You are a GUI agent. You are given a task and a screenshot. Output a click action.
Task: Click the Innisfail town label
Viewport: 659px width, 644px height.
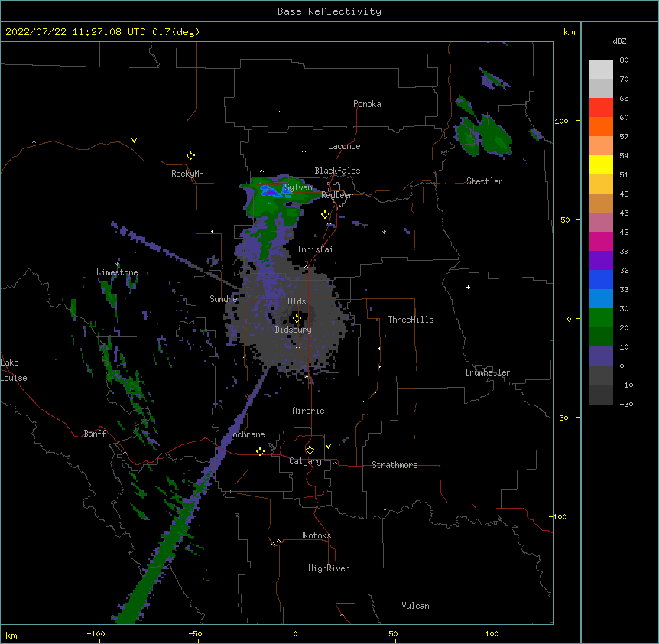click(x=317, y=249)
